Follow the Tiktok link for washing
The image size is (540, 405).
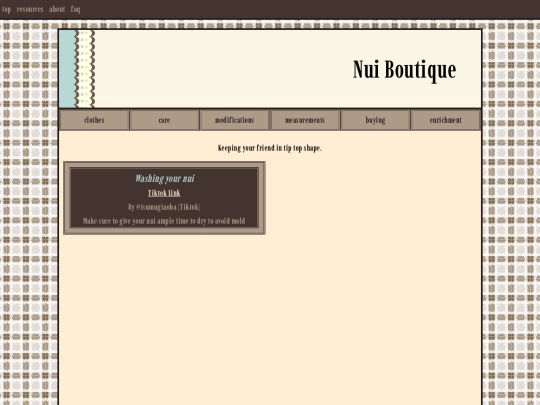164,193
